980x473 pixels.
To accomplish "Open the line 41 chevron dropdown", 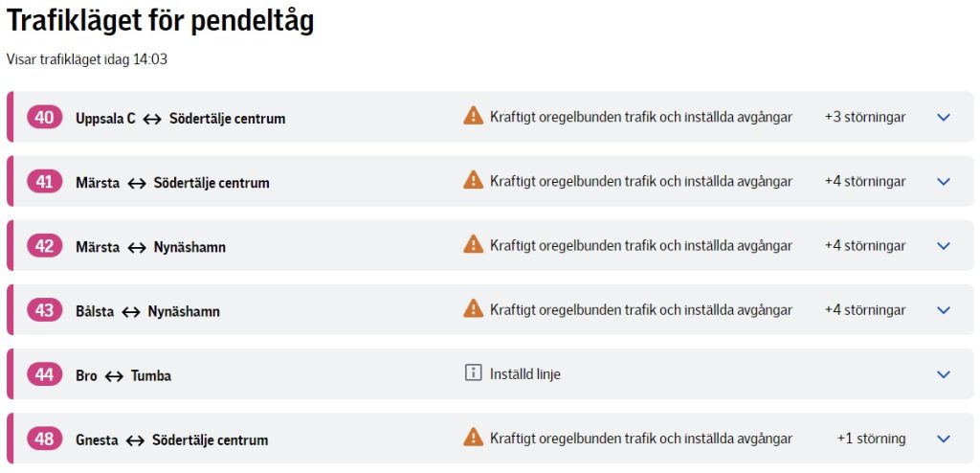I will 944,182.
